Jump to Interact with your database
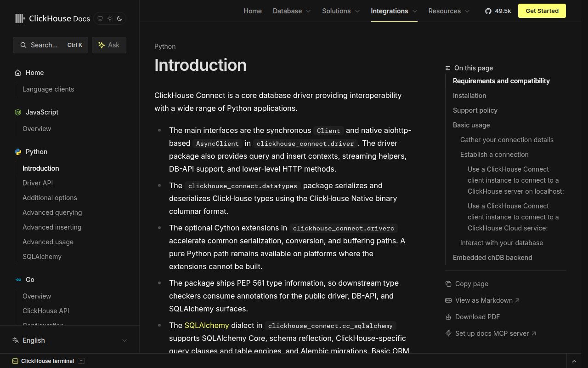The image size is (588, 368). 502,243
